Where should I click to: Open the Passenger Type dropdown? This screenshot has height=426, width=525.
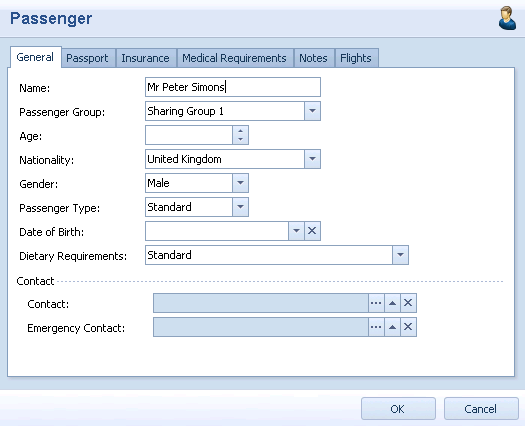point(240,207)
